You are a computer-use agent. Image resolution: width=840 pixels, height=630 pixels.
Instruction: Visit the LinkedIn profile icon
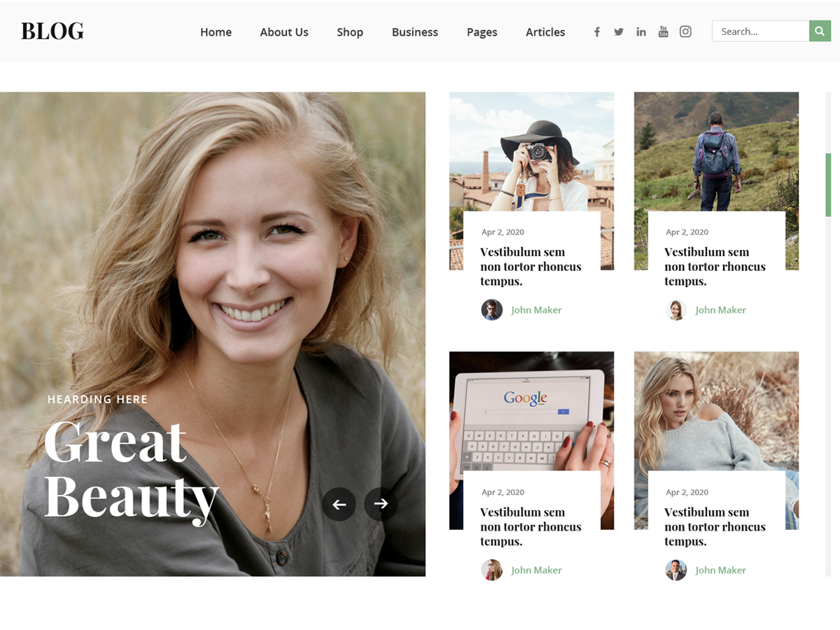(641, 31)
